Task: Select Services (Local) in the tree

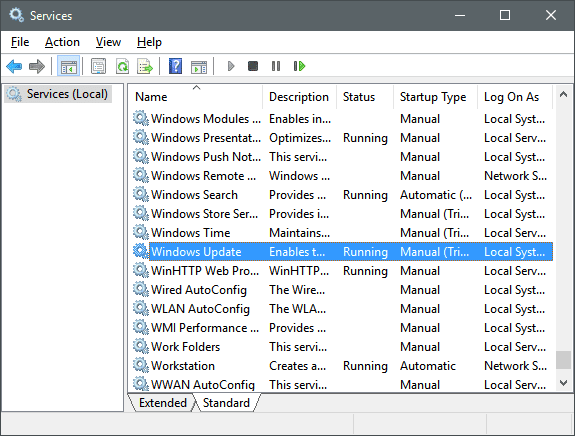Action: [x=58, y=94]
